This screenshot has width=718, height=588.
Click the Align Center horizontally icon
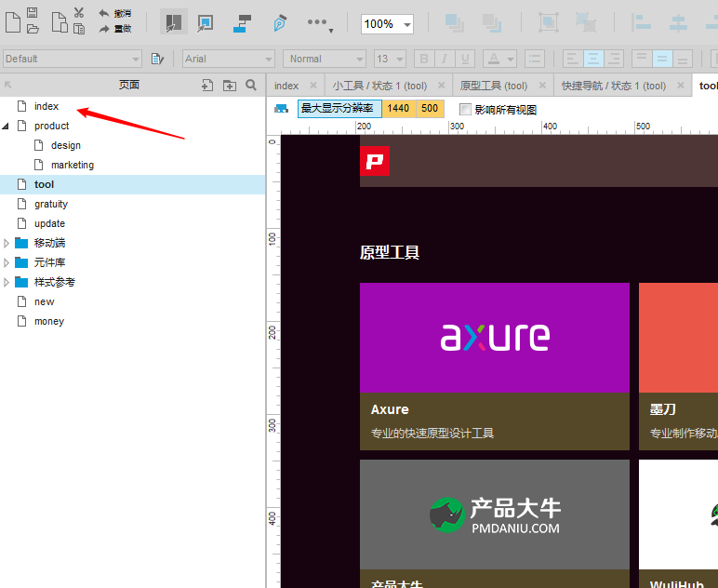click(678, 23)
